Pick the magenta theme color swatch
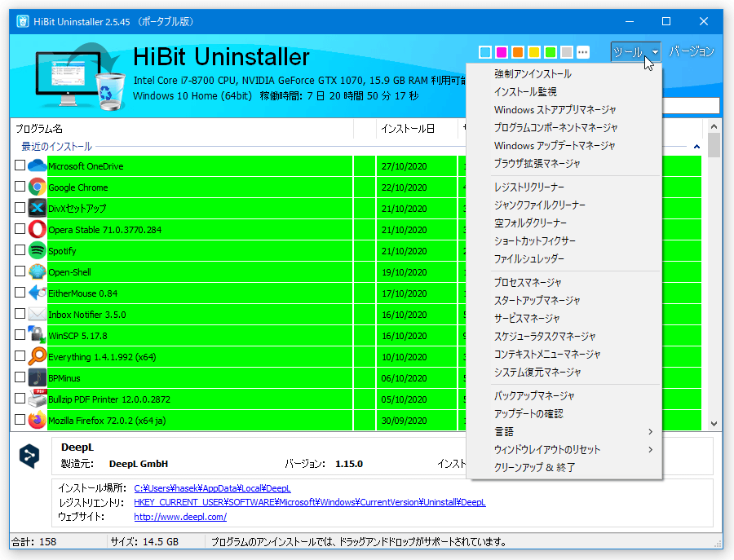 (502, 52)
